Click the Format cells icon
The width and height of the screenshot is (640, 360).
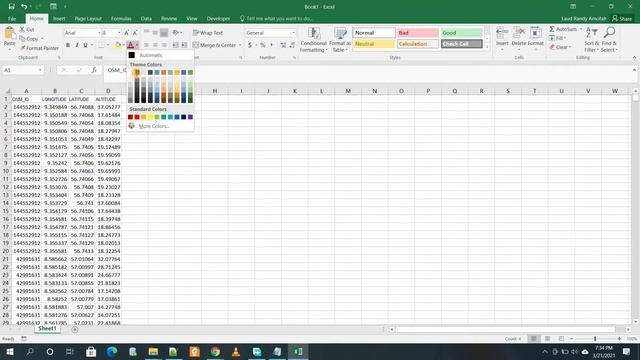tap(536, 33)
